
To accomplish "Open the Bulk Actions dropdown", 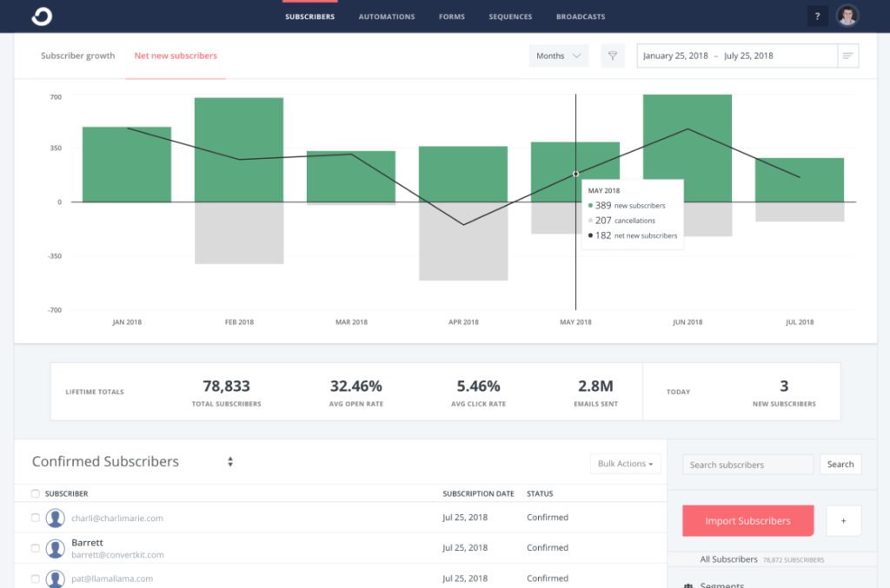I will pyautogui.click(x=625, y=463).
